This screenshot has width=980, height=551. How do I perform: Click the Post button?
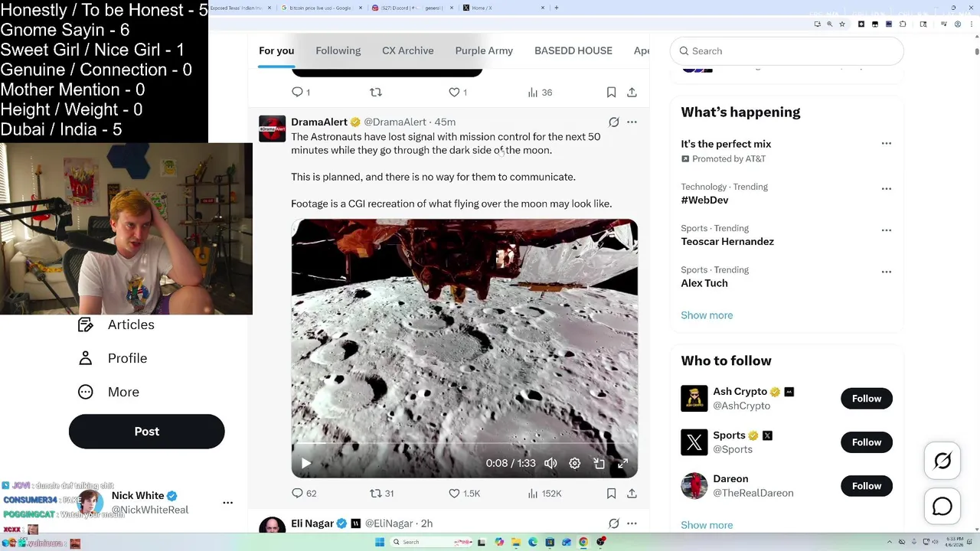147,432
